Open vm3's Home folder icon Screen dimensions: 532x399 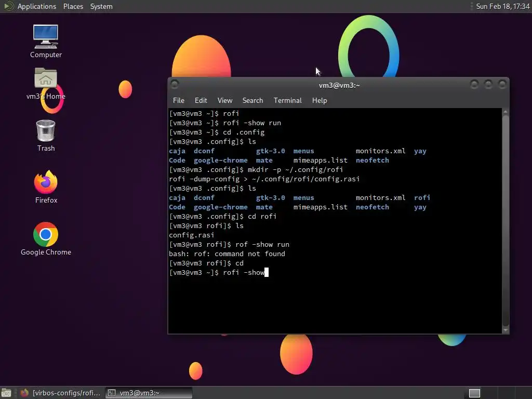click(x=46, y=84)
